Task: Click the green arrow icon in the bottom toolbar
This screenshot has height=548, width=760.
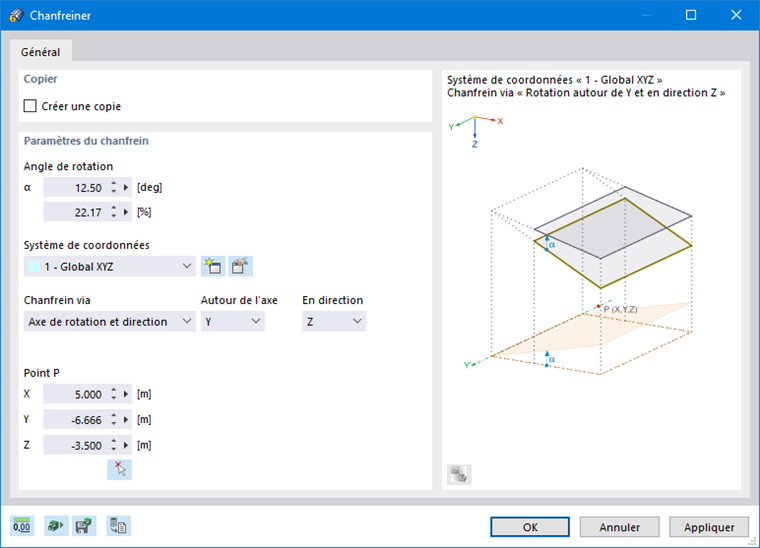Action: tap(56, 526)
